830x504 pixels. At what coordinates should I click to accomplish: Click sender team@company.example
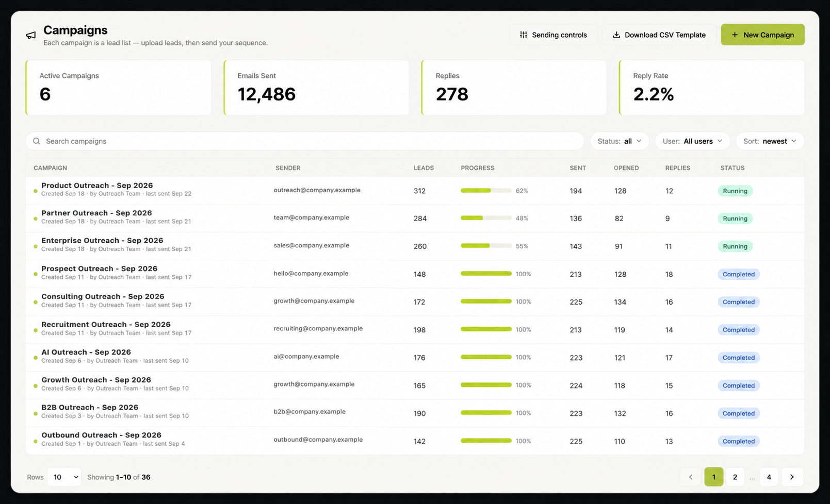click(x=312, y=217)
